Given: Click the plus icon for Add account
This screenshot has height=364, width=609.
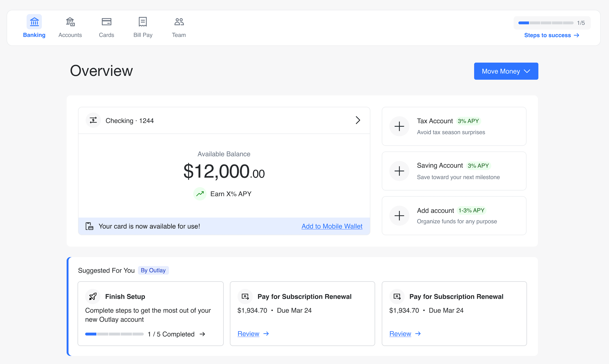Looking at the screenshot, I should click(x=399, y=216).
